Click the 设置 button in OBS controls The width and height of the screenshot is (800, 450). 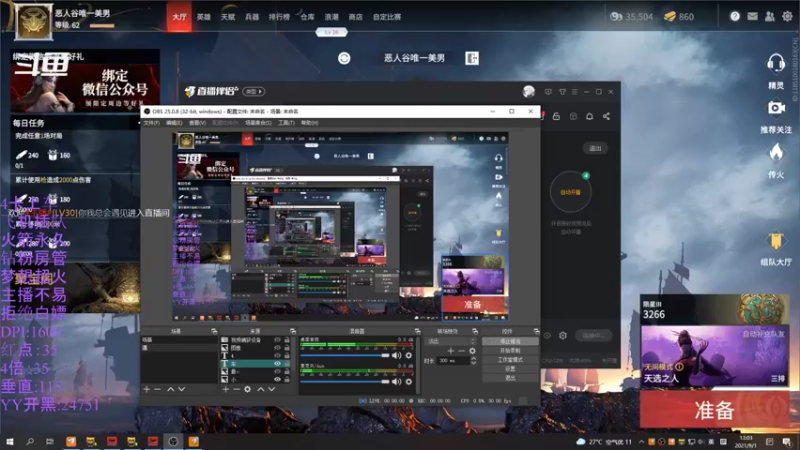(x=510, y=368)
